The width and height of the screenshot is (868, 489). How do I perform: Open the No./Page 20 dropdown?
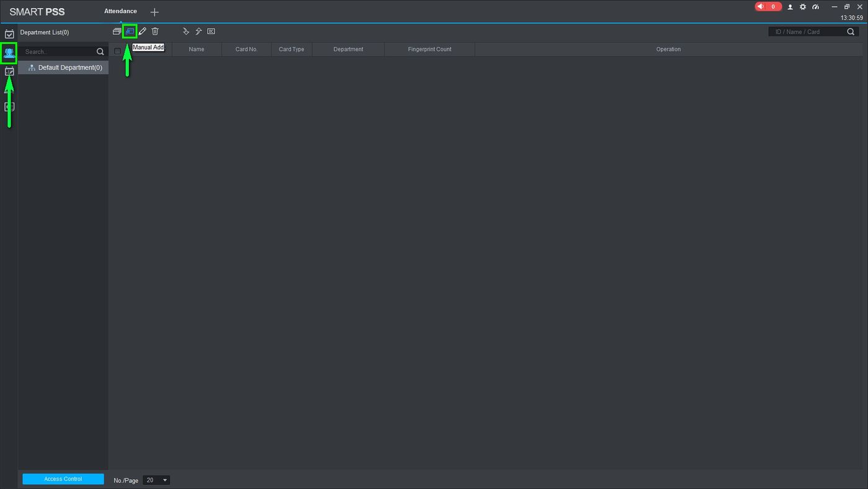click(156, 480)
